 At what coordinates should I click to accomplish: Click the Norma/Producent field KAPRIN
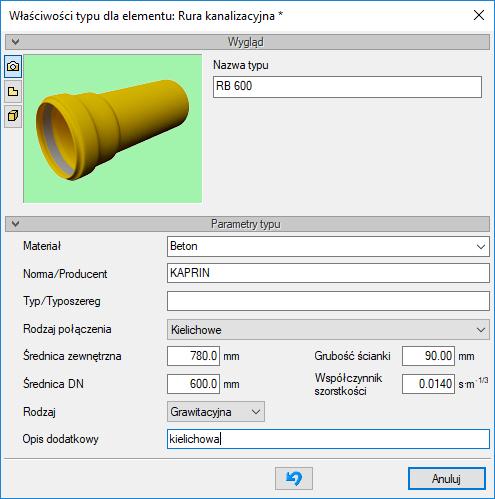point(328,273)
